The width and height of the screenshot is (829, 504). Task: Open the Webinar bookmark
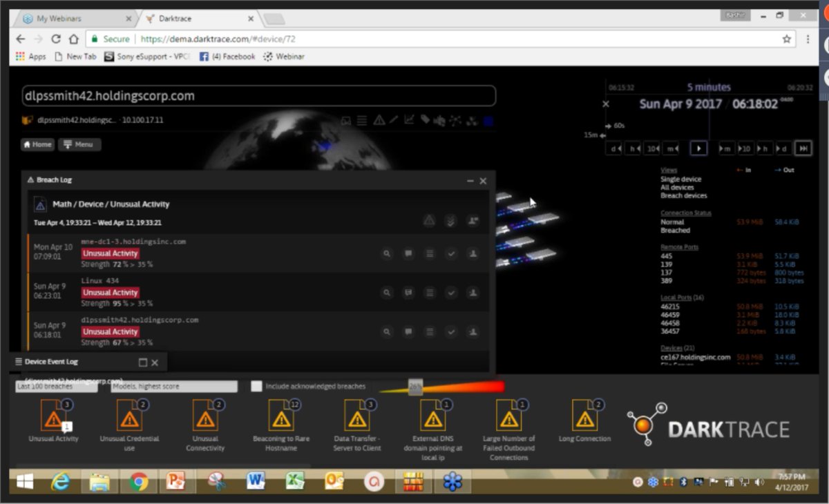click(284, 57)
